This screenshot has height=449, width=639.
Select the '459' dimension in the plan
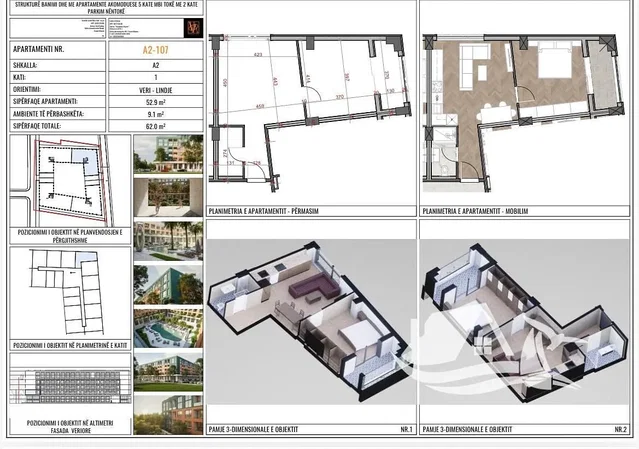point(260,106)
